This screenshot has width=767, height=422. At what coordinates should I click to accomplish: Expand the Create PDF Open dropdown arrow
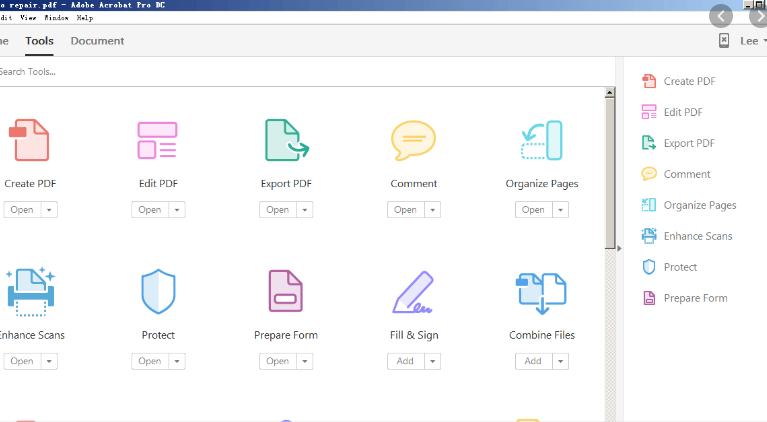tap(49, 210)
